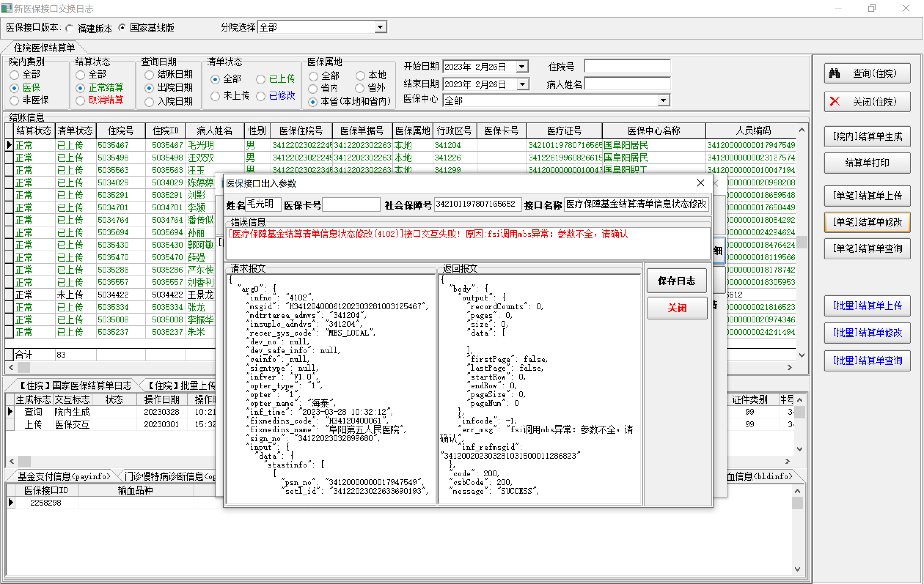Click the app icon in title bar
This screenshot has height=584, width=924.
6,8
